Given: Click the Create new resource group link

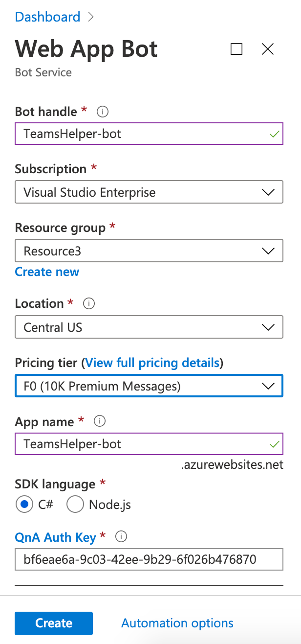Looking at the screenshot, I should (47, 272).
